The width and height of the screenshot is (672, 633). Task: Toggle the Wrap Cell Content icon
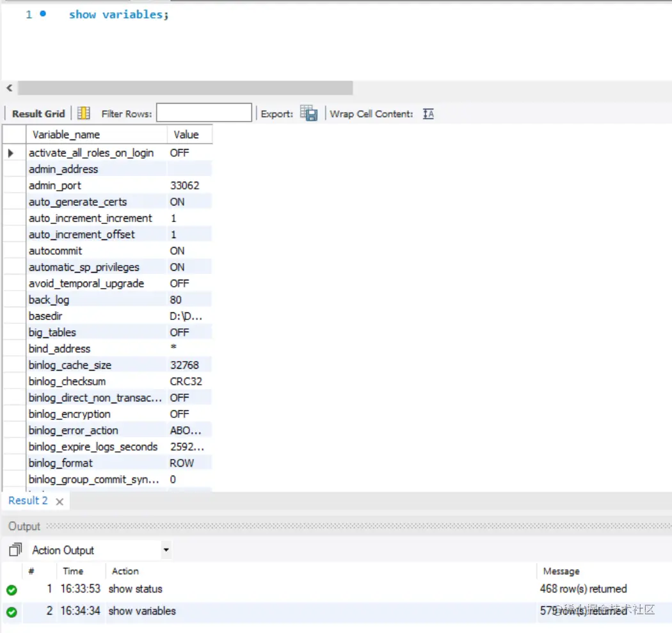coord(428,113)
